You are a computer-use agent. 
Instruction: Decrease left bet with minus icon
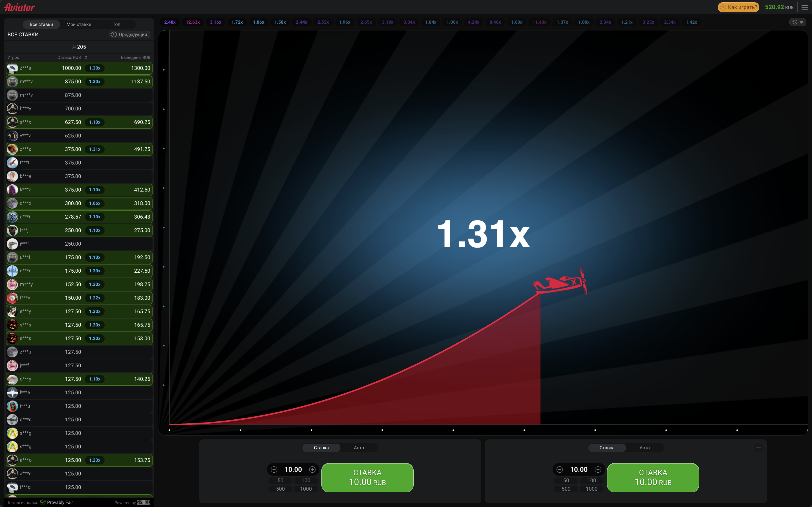[274, 470]
